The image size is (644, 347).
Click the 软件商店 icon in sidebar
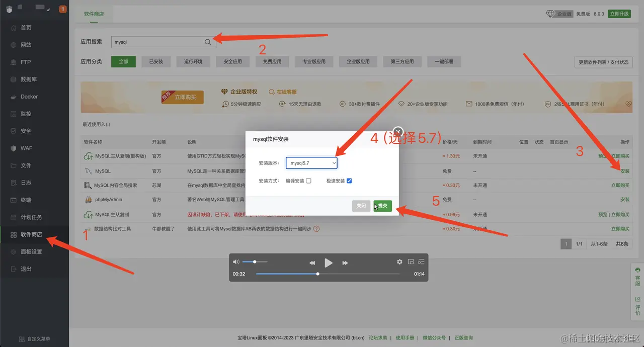14,234
